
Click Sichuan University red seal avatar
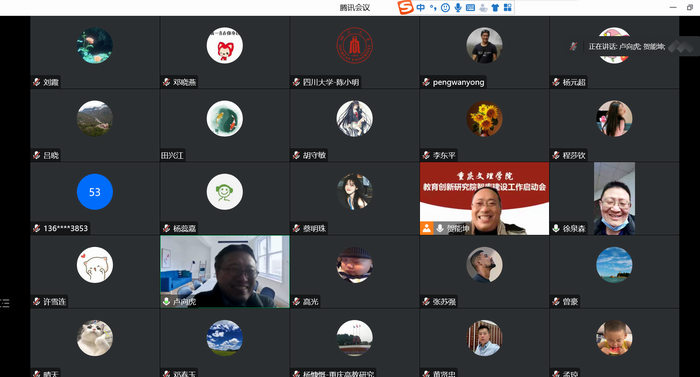[354, 45]
